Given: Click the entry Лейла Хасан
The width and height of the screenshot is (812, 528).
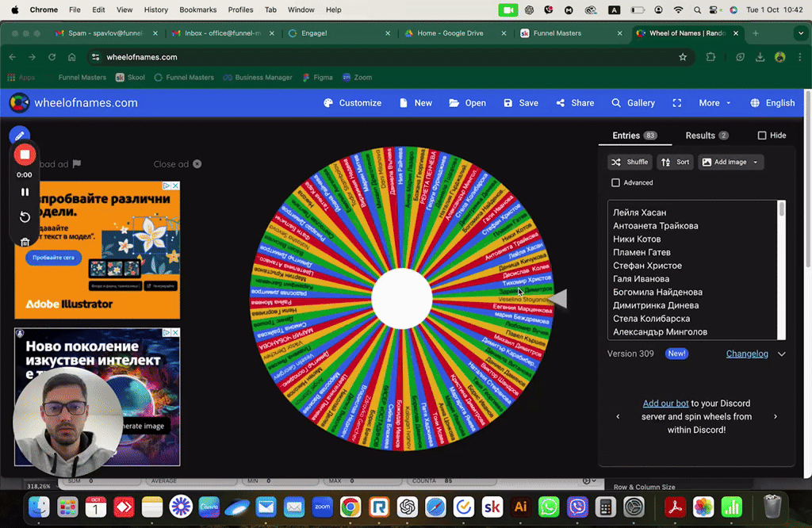Looking at the screenshot, I should pyautogui.click(x=640, y=212).
